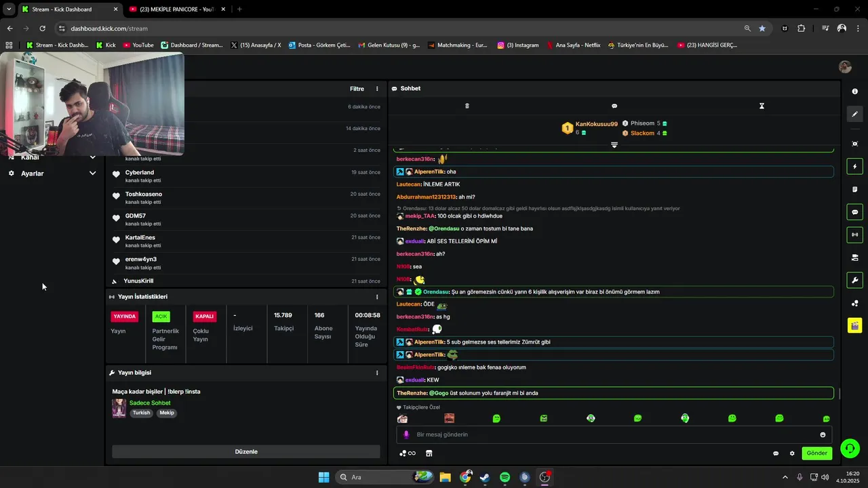Open the channel points infinity icon below chat

408,453
